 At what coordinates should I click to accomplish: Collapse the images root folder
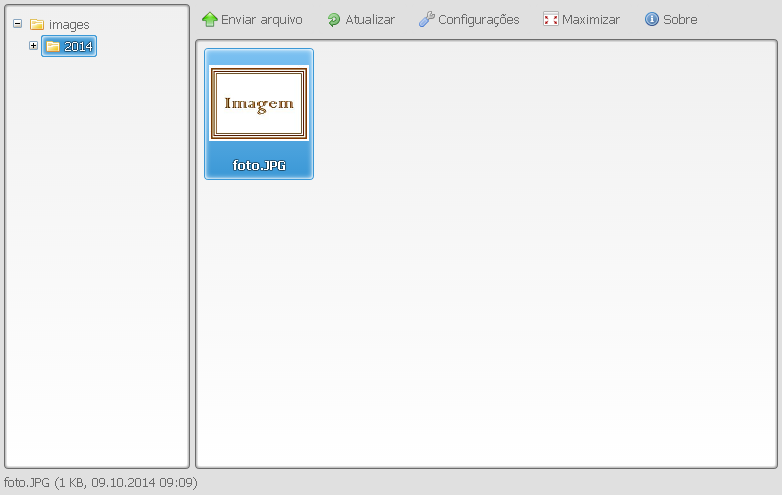(x=17, y=23)
